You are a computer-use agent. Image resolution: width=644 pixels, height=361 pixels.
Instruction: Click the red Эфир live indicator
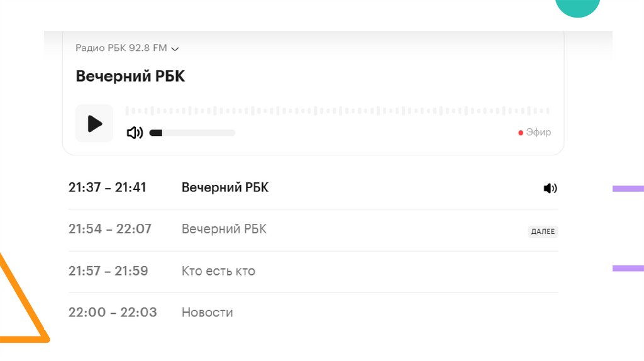(x=535, y=132)
